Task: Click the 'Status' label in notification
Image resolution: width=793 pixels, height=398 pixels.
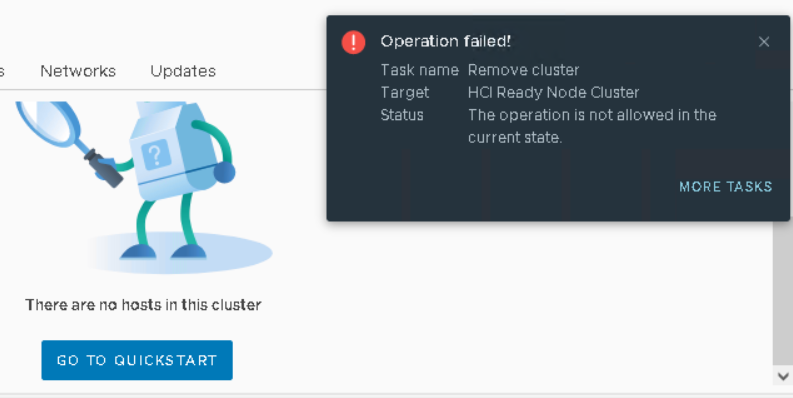Action: [402, 115]
